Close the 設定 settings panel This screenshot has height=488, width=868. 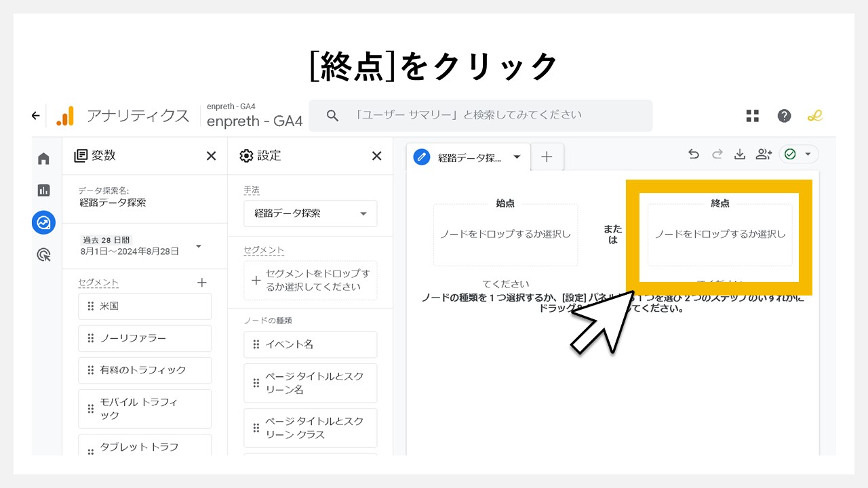click(x=376, y=155)
